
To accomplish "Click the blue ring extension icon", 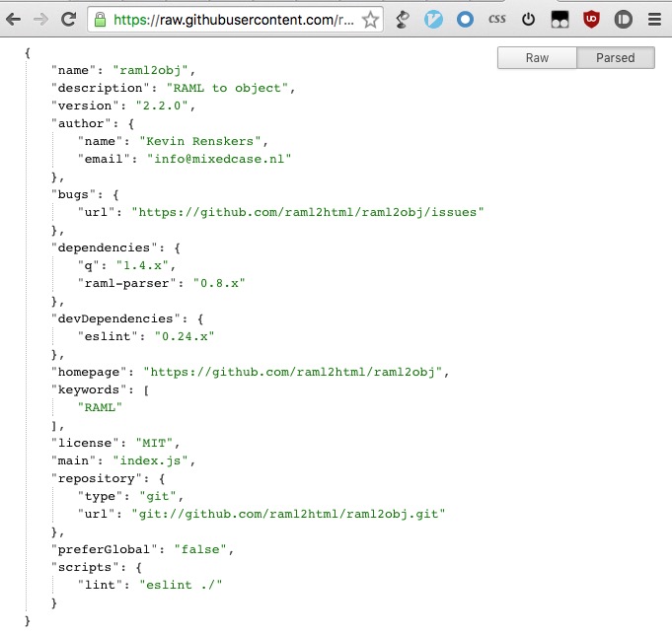I will coord(465,19).
